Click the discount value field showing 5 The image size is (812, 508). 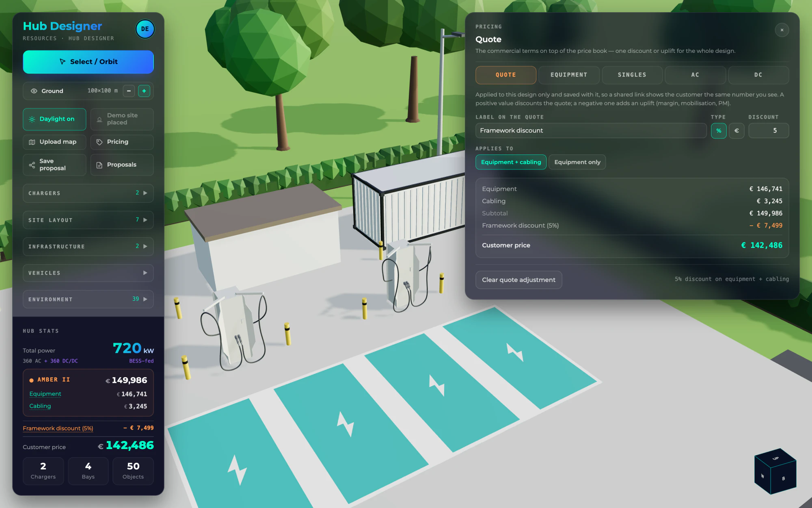point(769,130)
